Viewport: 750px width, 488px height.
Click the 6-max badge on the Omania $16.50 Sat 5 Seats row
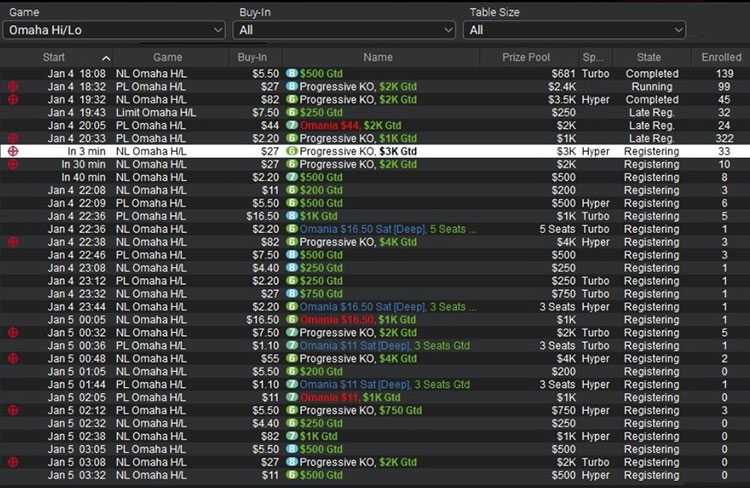[292, 229]
